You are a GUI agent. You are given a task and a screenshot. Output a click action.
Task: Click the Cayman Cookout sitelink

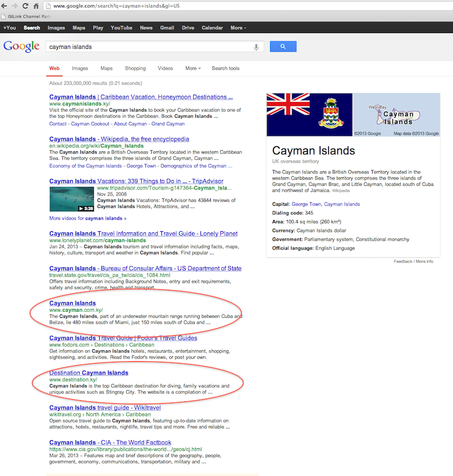point(90,124)
